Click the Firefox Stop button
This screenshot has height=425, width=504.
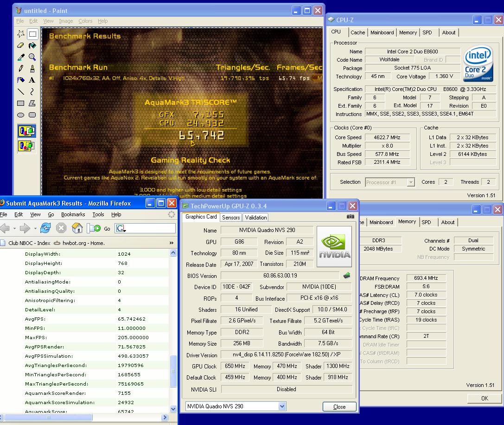(61, 228)
